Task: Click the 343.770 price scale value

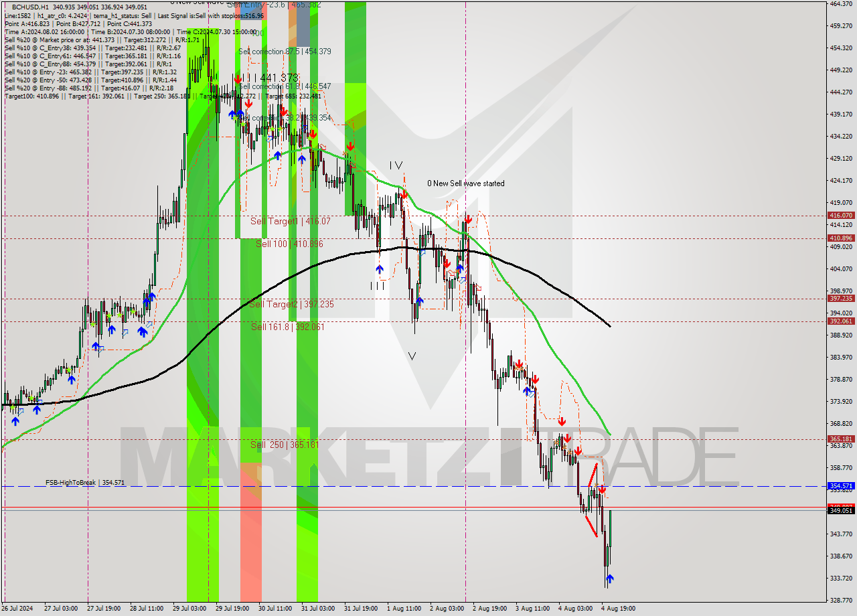Action: click(840, 534)
